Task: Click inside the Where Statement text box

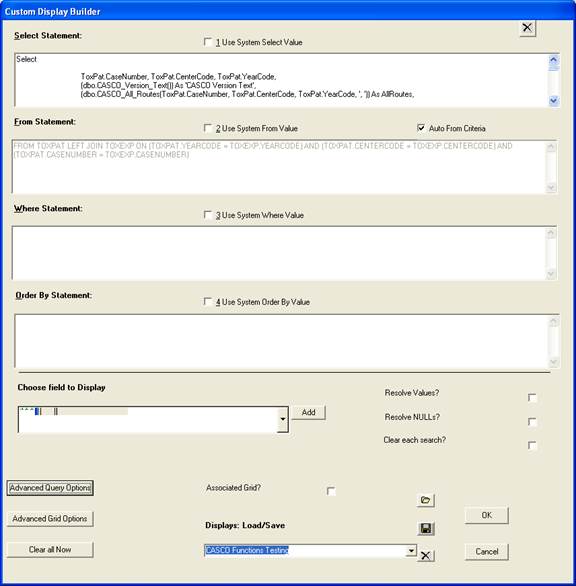Action: coord(279,253)
